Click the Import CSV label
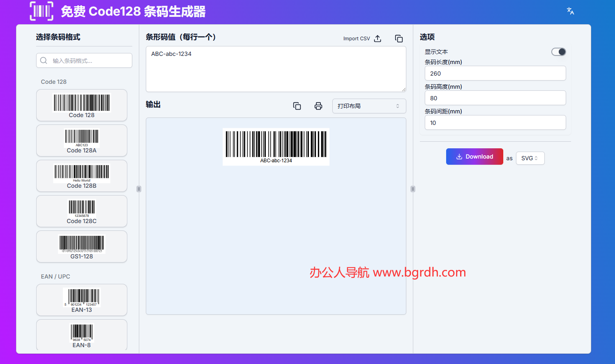Viewport: 615px width, 364px height. (x=356, y=39)
